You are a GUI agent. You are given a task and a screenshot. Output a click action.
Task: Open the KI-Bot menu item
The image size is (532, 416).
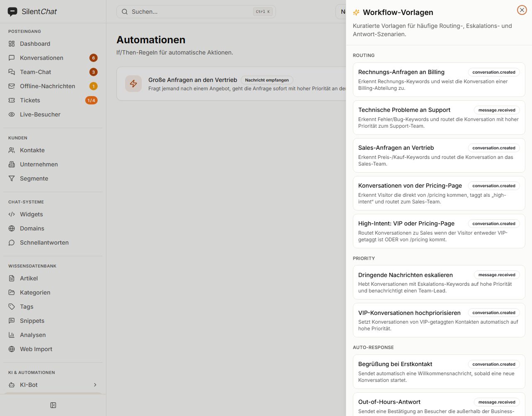click(x=53, y=385)
